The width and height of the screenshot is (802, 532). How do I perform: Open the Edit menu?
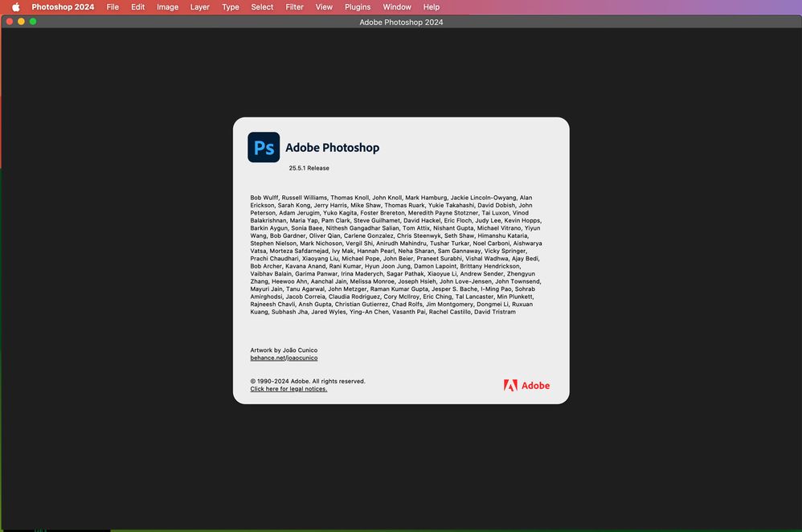137,7
